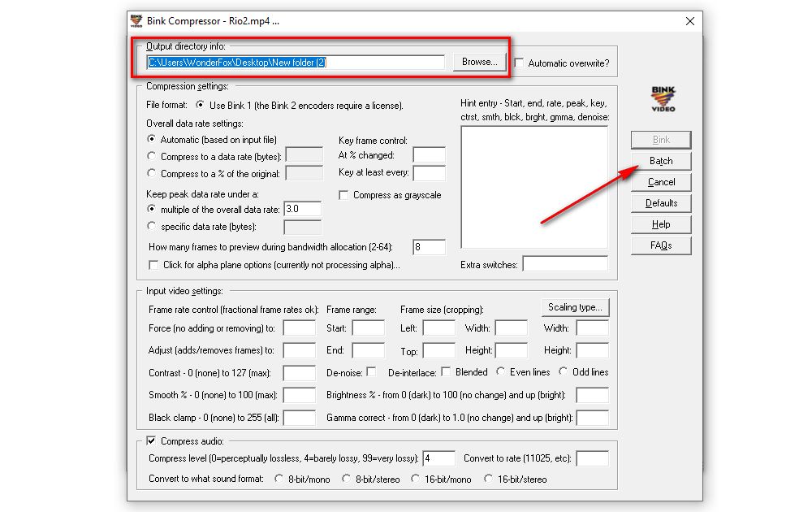Restore settings with the Defaults button

[x=661, y=203]
